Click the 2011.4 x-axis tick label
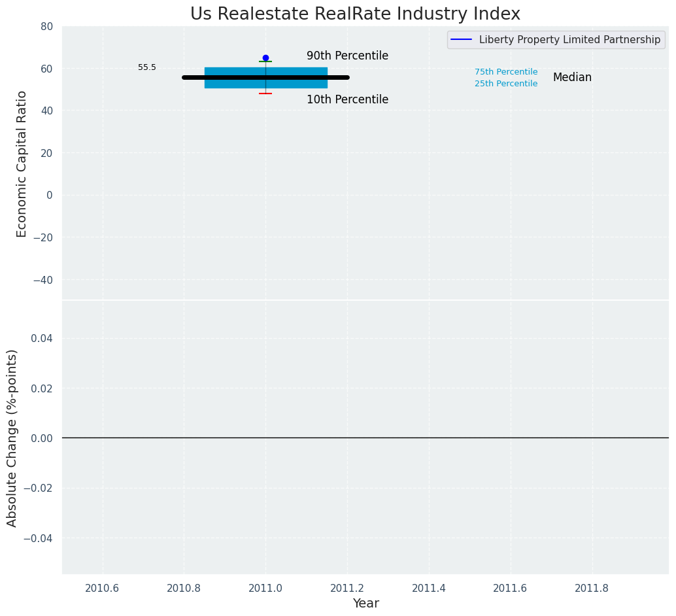Viewport: 676px width, 616px height. (x=429, y=588)
